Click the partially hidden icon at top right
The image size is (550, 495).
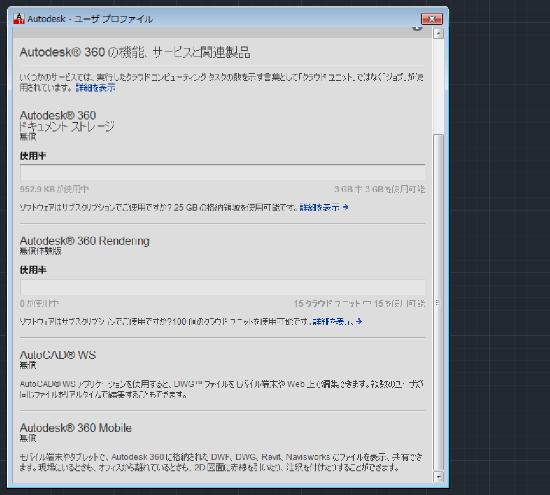pyautogui.click(x=417, y=28)
